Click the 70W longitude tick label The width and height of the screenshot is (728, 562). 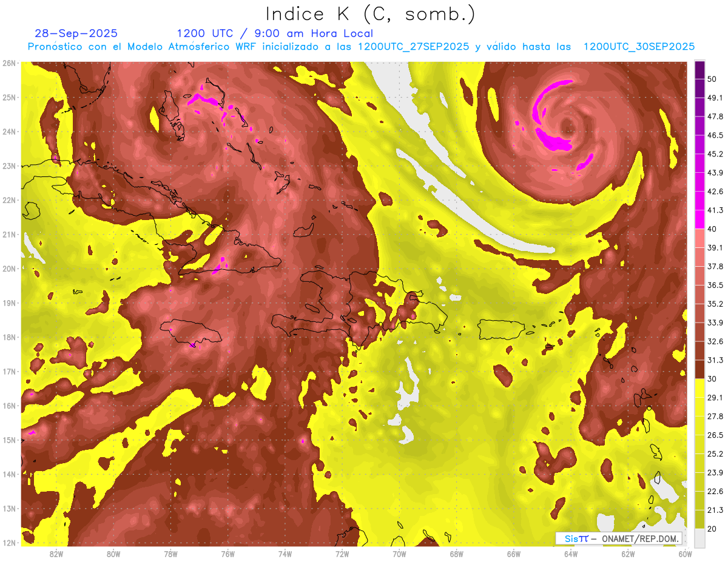pyautogui.click(x=399, y=554)
